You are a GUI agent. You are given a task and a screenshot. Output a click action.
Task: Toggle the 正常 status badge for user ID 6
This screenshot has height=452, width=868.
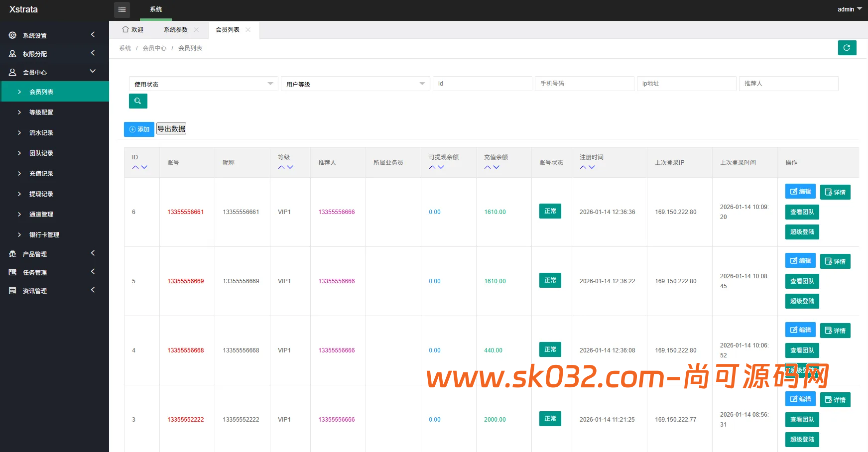[x=550, y=211]
